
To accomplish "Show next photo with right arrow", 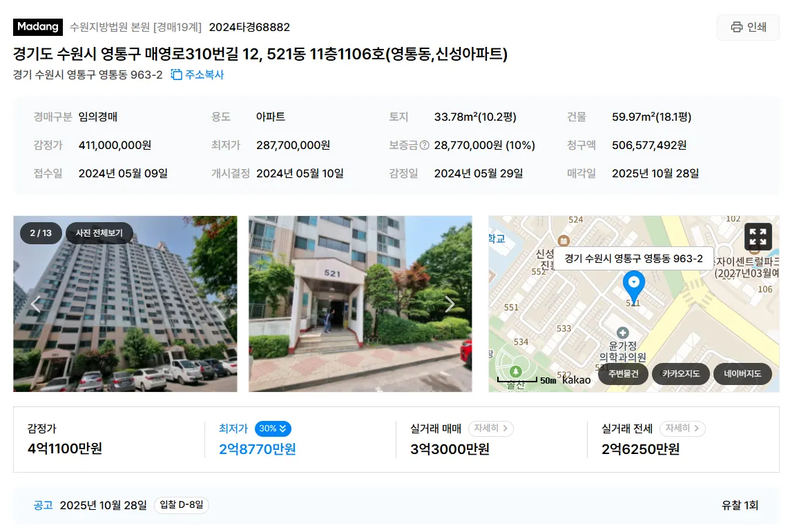I will coord(450,304).
